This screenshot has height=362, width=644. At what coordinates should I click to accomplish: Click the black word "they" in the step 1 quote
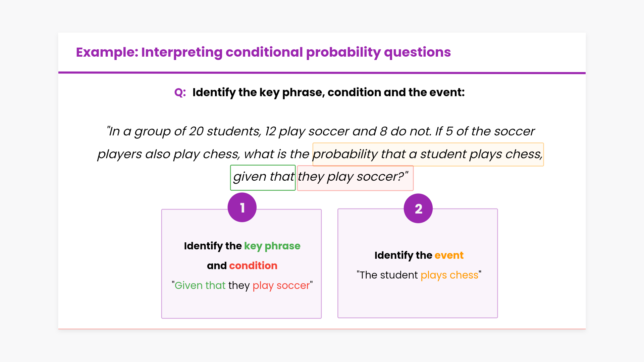click(239, 286)
